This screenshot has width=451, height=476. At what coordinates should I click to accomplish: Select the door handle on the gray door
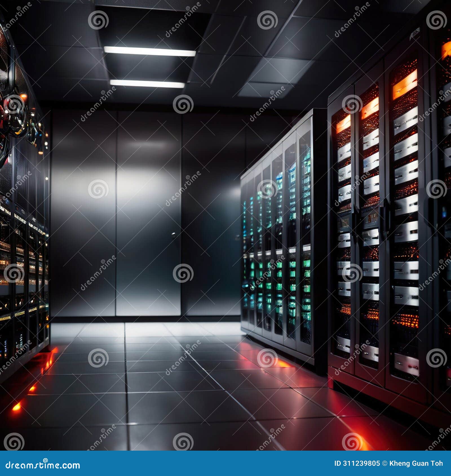[173, 234]
